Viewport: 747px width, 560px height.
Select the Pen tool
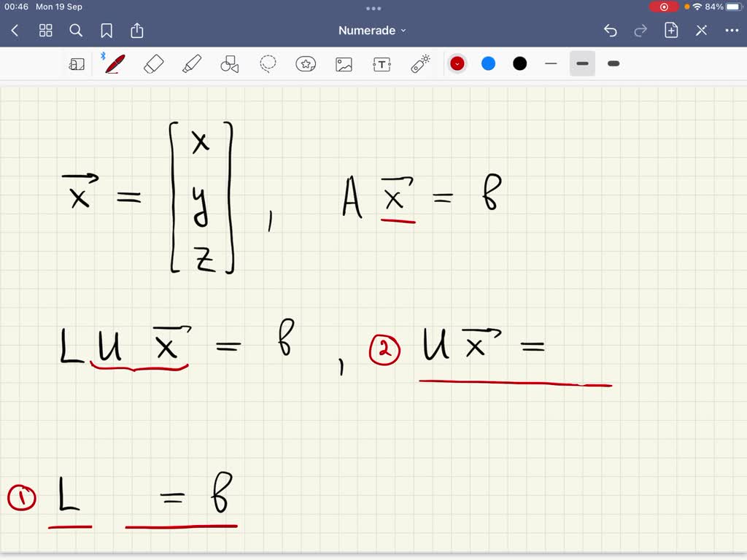click(113, 63)
